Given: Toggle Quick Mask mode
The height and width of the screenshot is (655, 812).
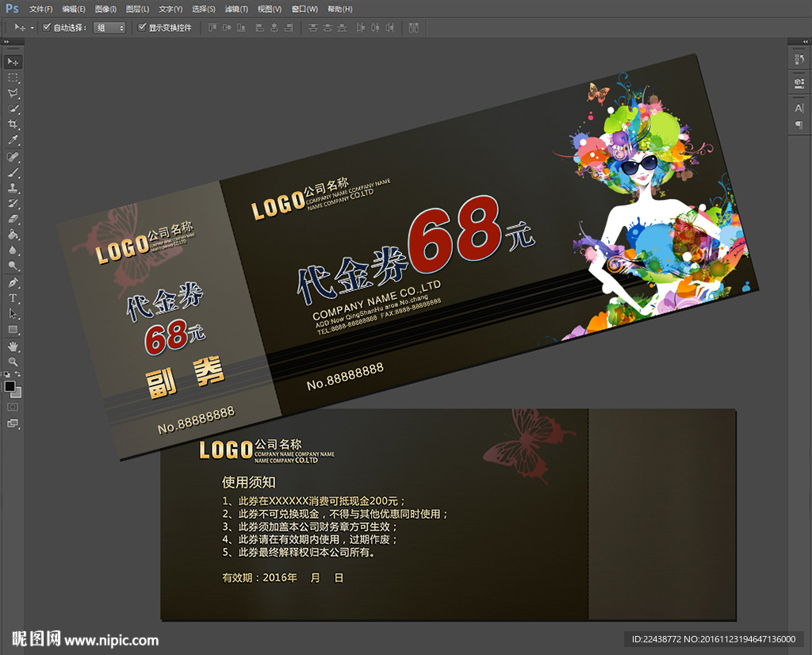Looking at the screenshot, I should pyautogui.click(x=13, y=407).
